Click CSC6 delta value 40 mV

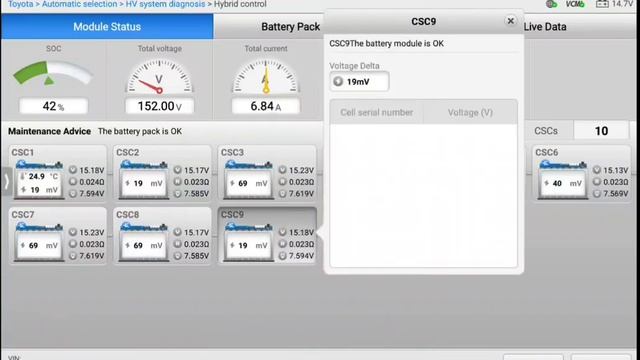563,183
